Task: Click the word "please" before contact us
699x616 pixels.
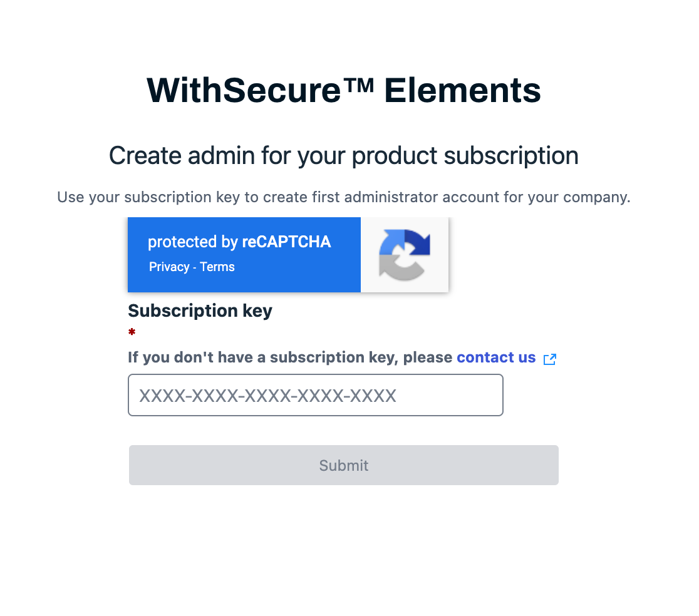Action: (428, 357)
